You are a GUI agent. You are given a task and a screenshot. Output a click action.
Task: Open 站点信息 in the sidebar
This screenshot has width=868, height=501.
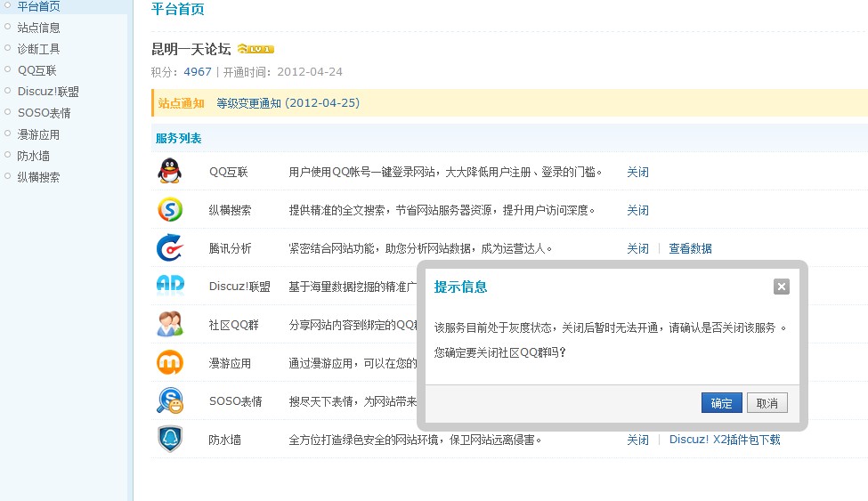pos(39,28)
